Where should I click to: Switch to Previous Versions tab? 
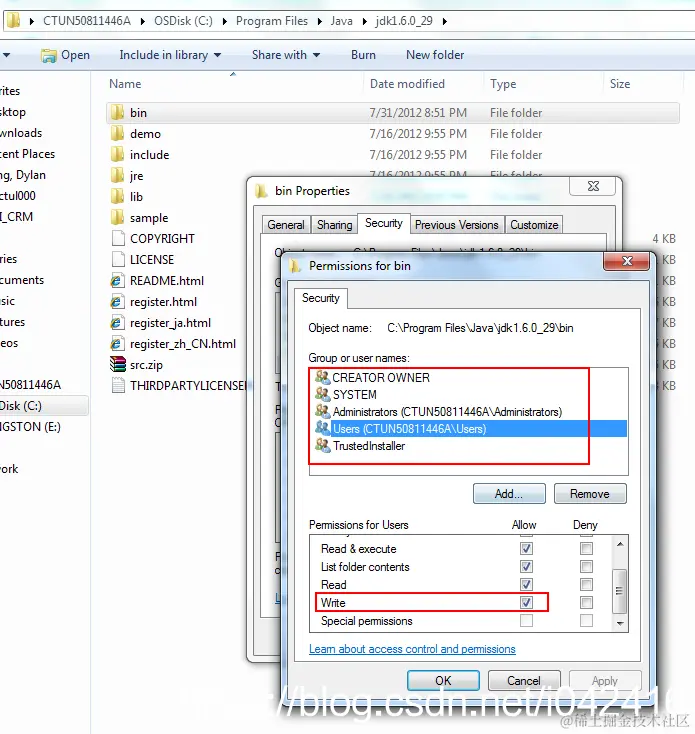[x=457, y=225]
